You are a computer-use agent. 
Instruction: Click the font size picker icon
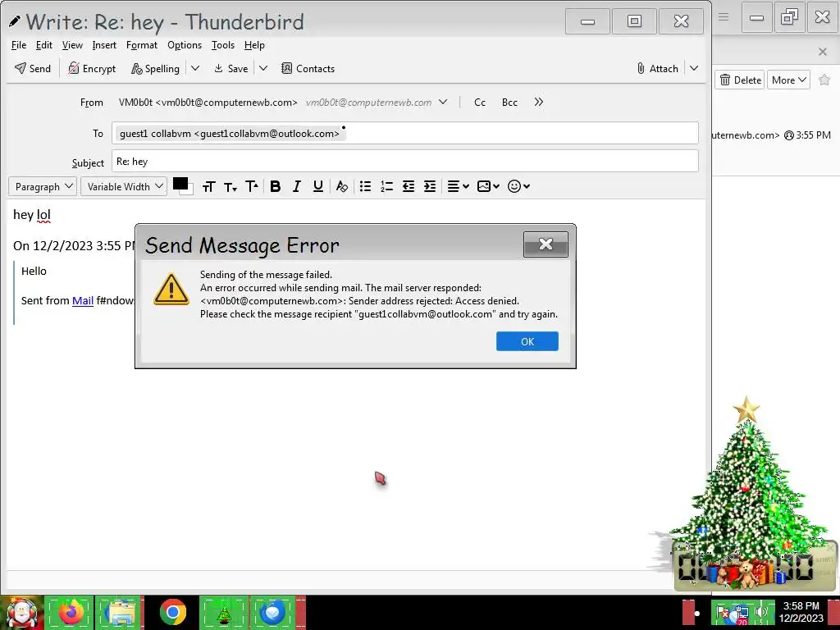209,186
